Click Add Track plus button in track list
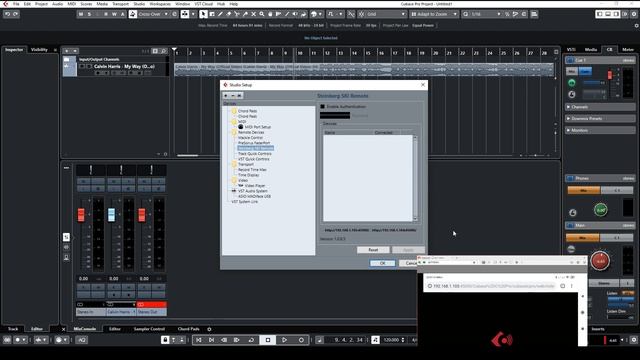Viewport: 640px width, 360px height. click(x=67, y=51)
